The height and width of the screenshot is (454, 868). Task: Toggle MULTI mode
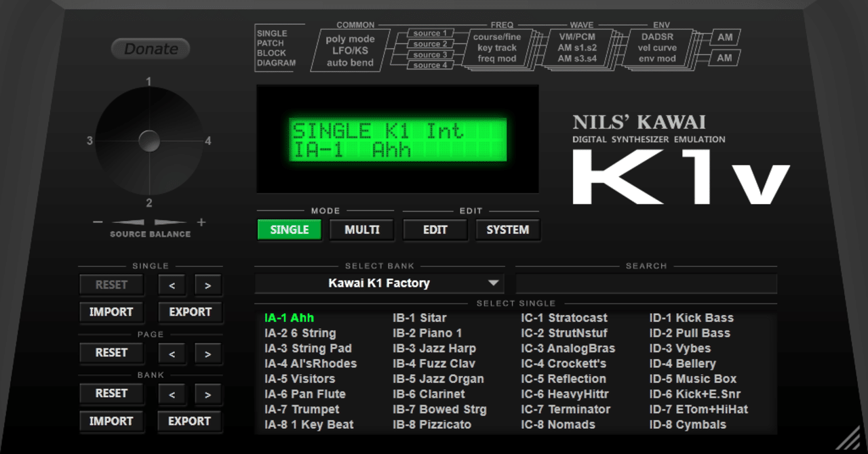361,230
